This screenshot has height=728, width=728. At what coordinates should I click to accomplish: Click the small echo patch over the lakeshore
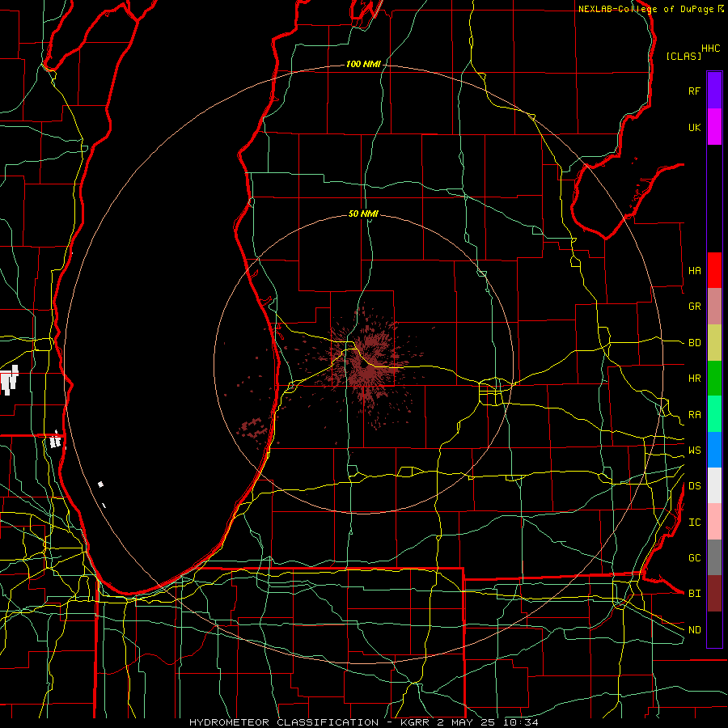253,427
